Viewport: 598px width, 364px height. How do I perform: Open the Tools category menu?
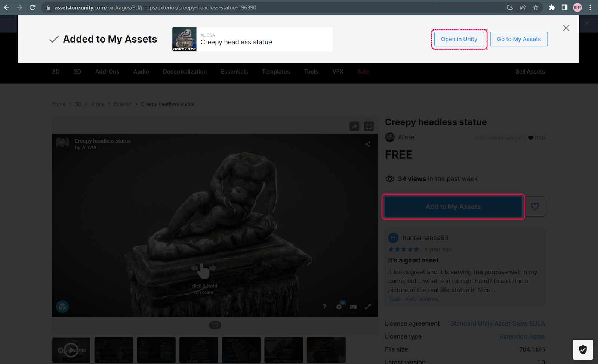pyautogui.click(x=311, y=72)
